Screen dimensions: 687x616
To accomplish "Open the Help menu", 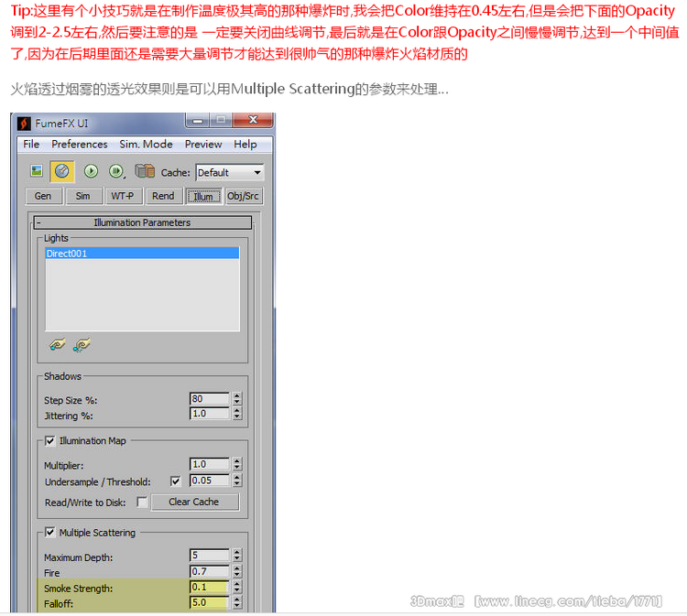I will (245, 144).
